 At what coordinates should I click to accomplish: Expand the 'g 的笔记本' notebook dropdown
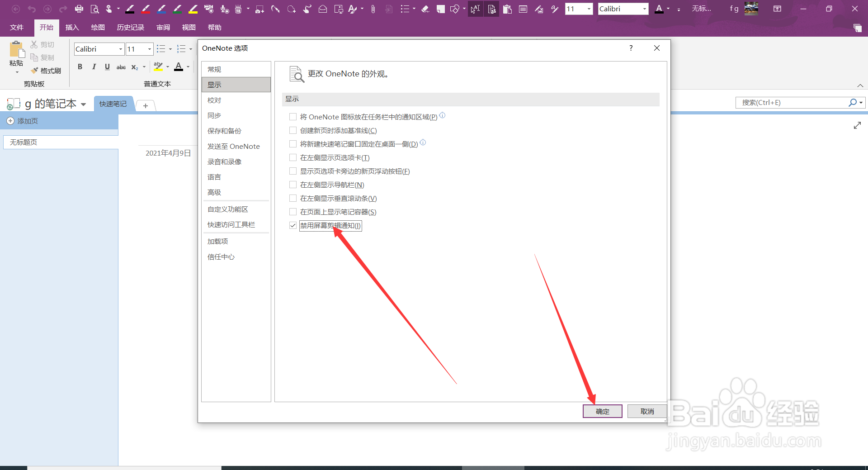[84, 104]
